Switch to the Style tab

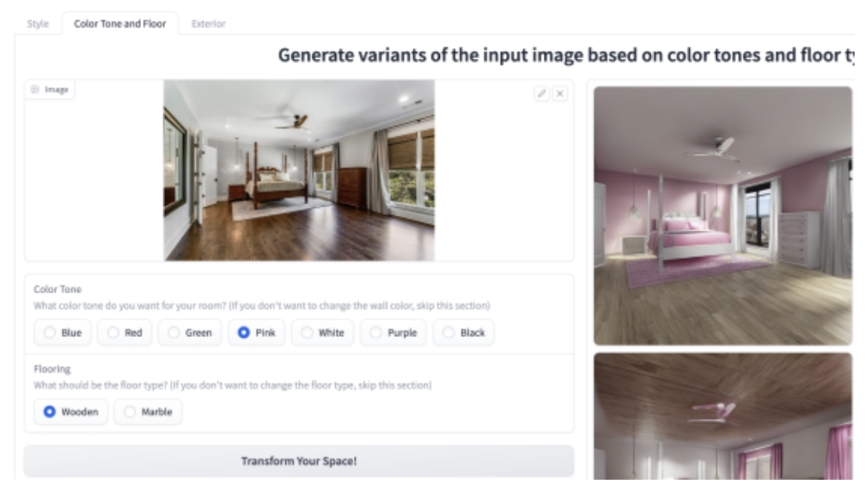[x=38, y=24]
